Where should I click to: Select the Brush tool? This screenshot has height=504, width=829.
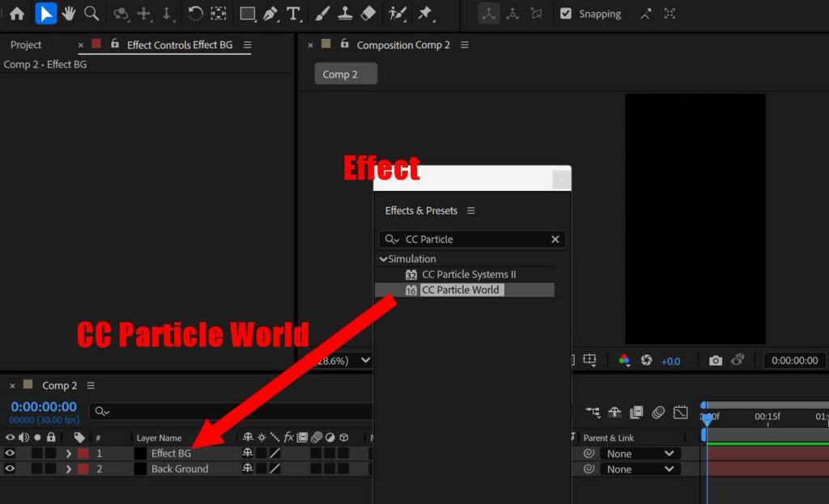tap(322, 14)
